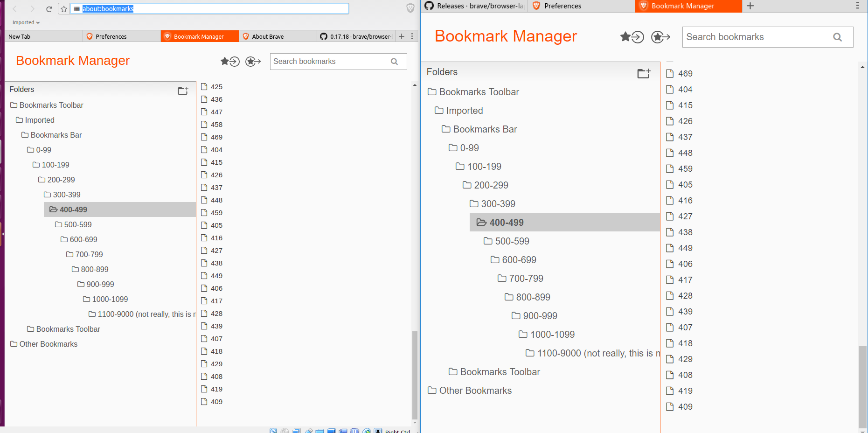Select nested Bookmarks Toolbar folder in right window
This screenshot has width=868, height=433.
tap(494, 372)
